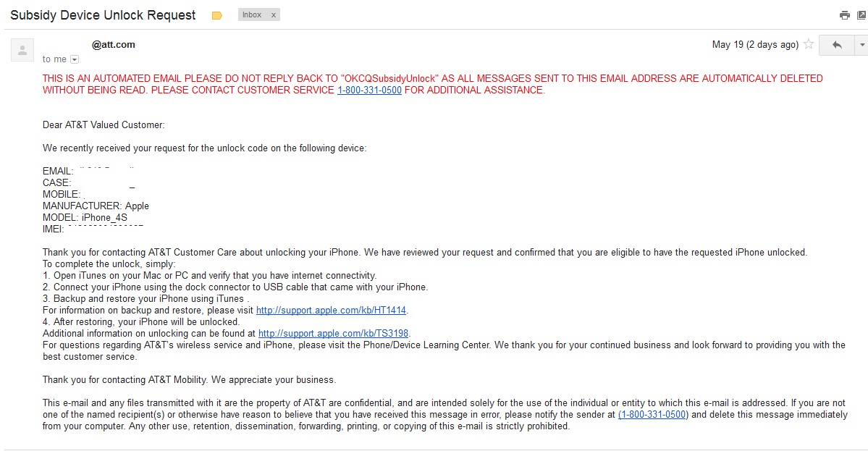
Task: Open the more reply options dropdown
Action: click(x=861, y=45)
